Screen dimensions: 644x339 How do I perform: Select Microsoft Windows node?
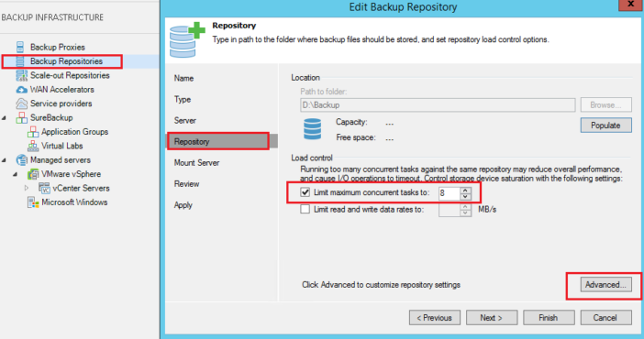(74, 202)
